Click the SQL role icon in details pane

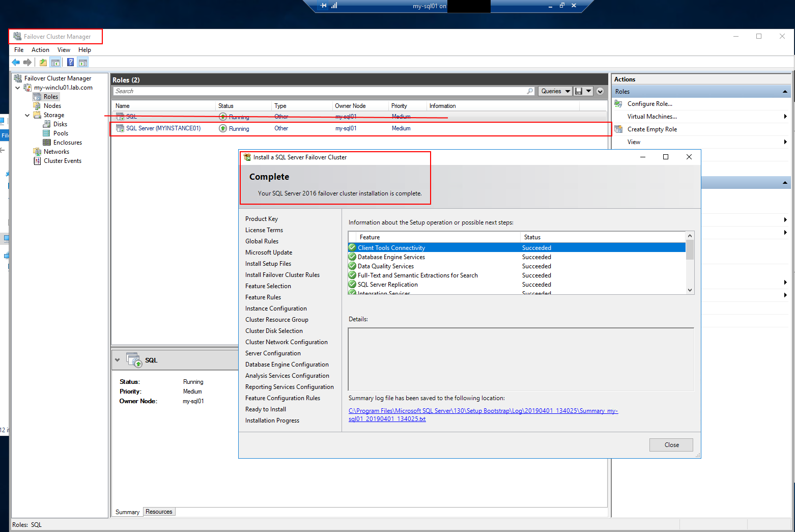(134, 360)
